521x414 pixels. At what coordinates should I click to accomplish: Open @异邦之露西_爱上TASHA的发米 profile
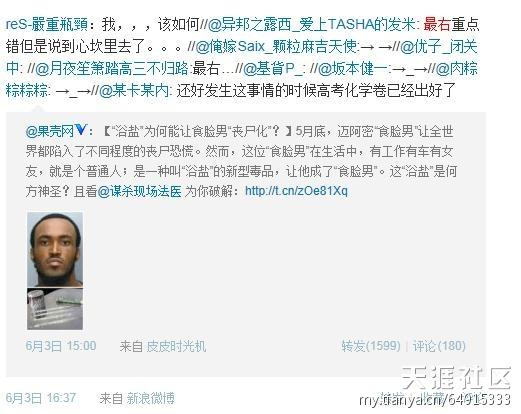tap(311, 25)
